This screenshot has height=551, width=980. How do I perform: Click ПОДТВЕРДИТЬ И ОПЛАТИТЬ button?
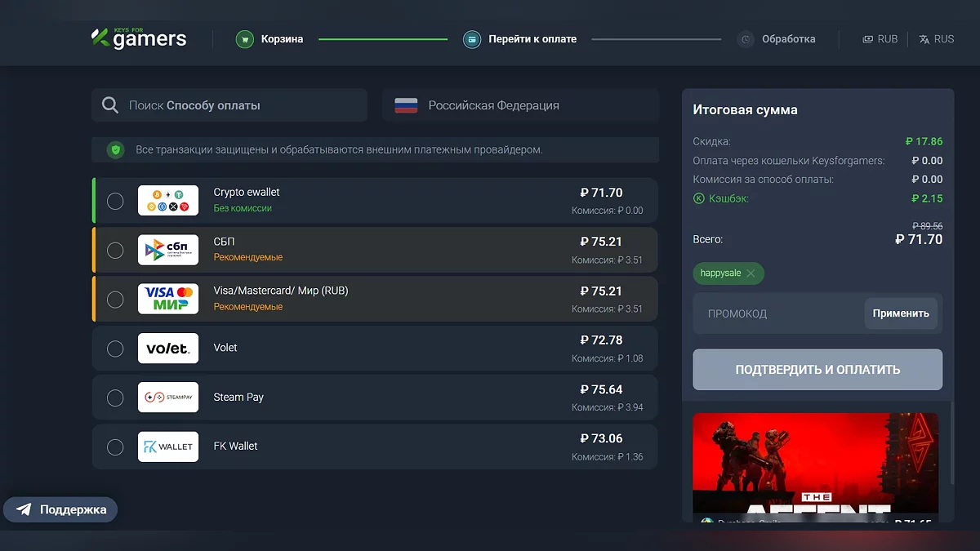point(817,370)
